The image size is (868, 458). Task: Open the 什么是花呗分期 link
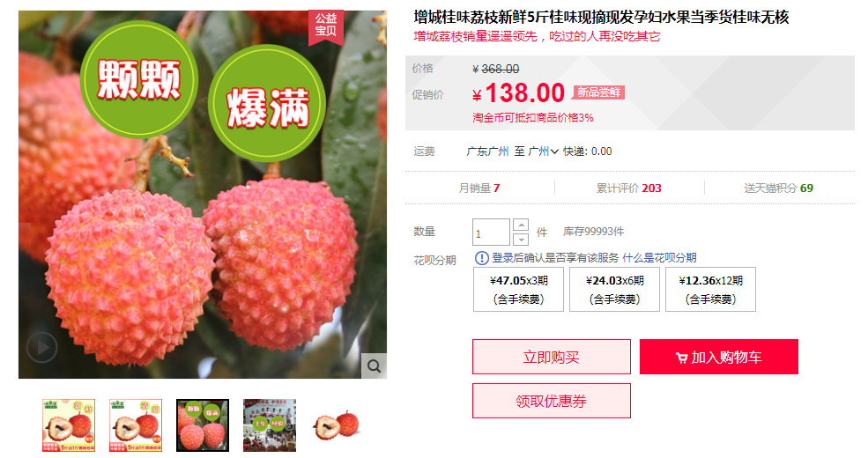659,258
